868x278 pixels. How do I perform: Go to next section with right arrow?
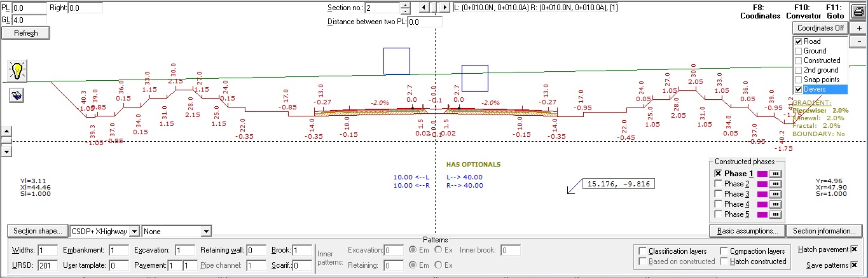pyautogui.click(x=444, y=8)
